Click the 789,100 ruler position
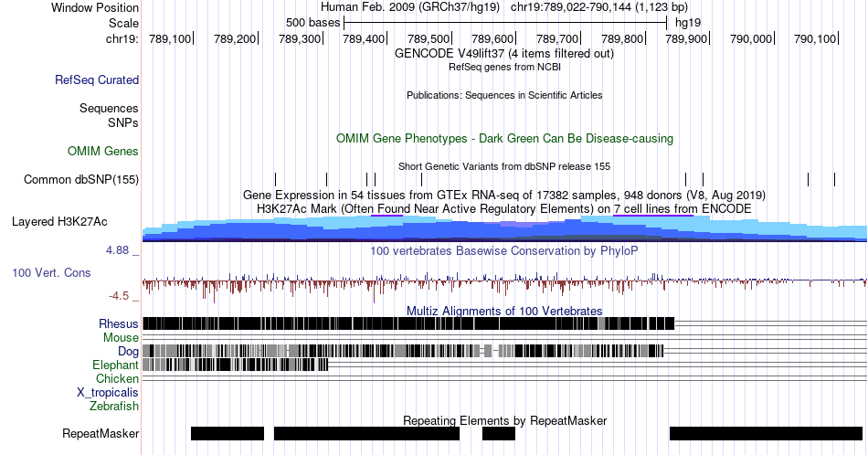Image resolution: width=868 pixels, height=455 pixels. [x=170, y=38]
